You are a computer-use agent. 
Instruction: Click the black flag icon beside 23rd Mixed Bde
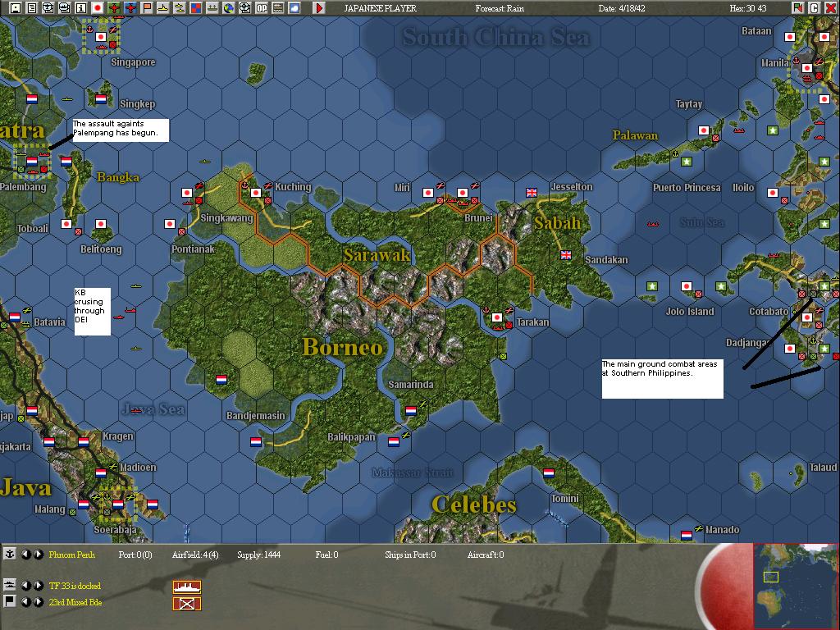(x=10, y=601)
